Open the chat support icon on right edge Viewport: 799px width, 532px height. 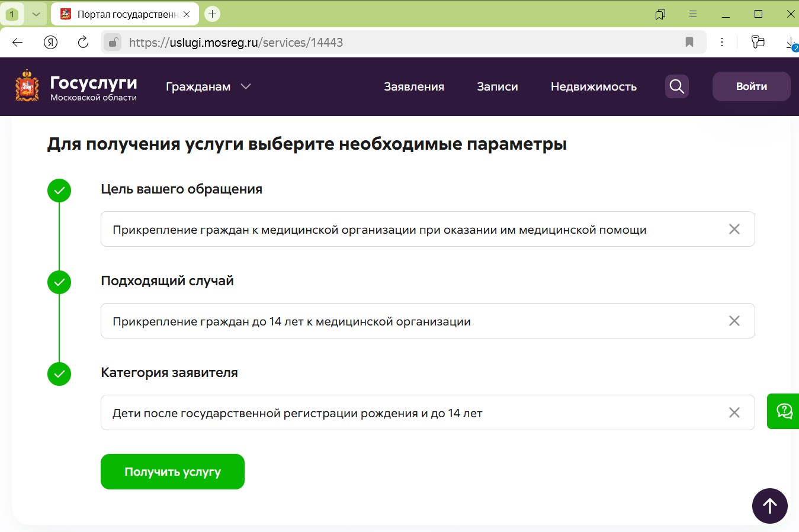[x=784, y=411]
